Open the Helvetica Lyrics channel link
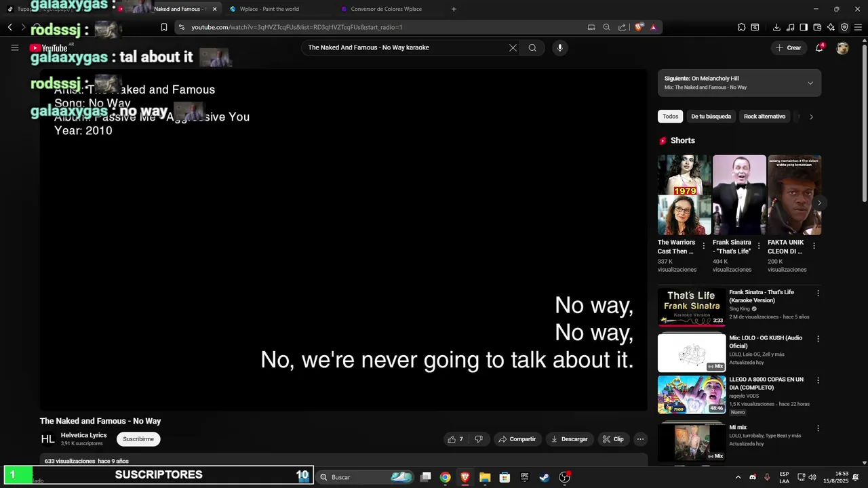The width and height of the screenshot is (868, 488). click(x=83, y=435)
